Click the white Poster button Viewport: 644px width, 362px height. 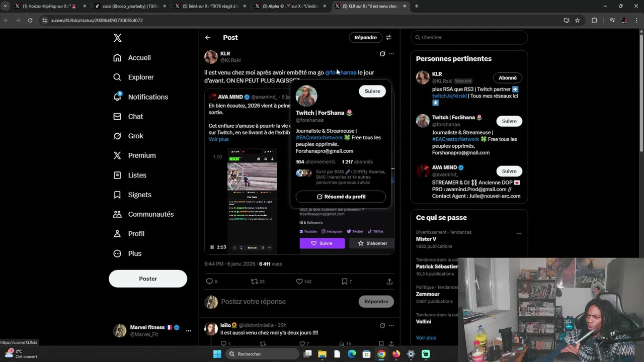[148, 279]
